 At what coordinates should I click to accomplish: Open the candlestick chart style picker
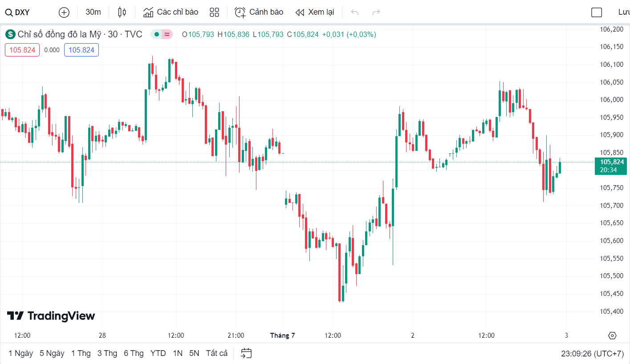tap(122, 12)
